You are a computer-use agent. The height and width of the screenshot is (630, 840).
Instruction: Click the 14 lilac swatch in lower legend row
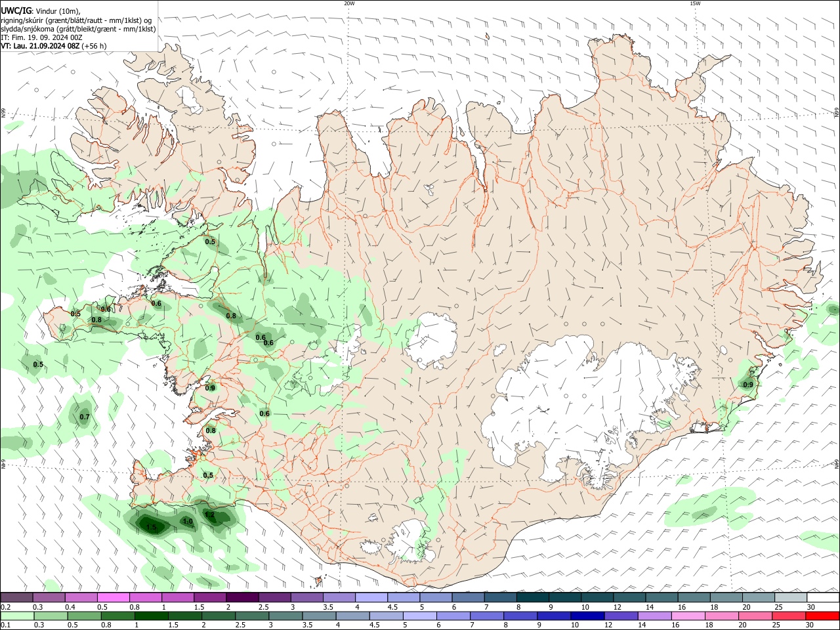tap(655, 616)
